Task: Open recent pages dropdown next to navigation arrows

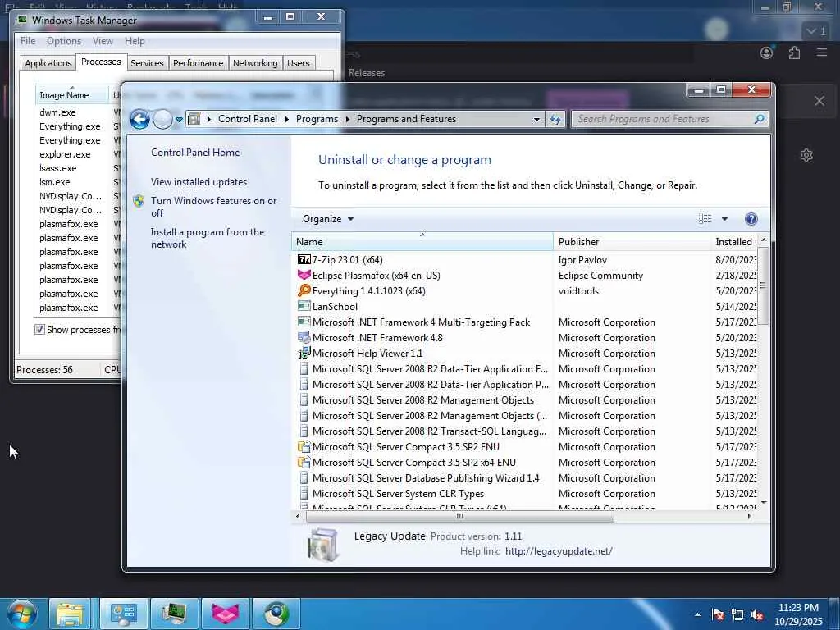Action: (x=179, y=120)
